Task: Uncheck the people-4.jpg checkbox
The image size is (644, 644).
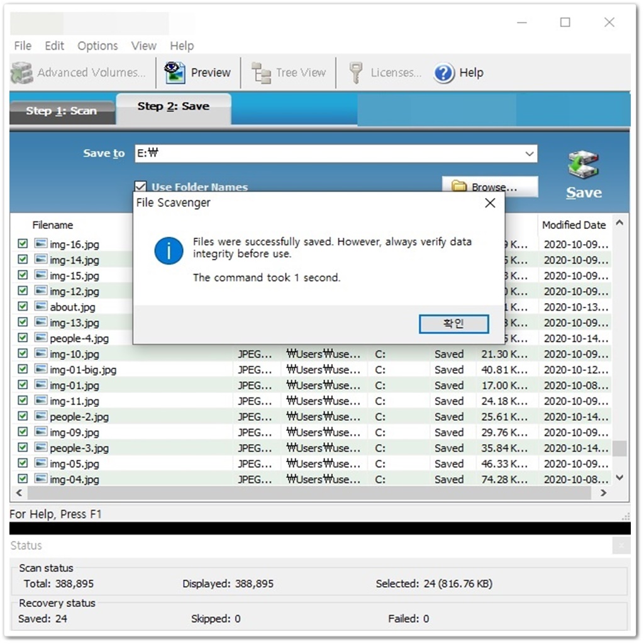Action: (x=23, y=337)
